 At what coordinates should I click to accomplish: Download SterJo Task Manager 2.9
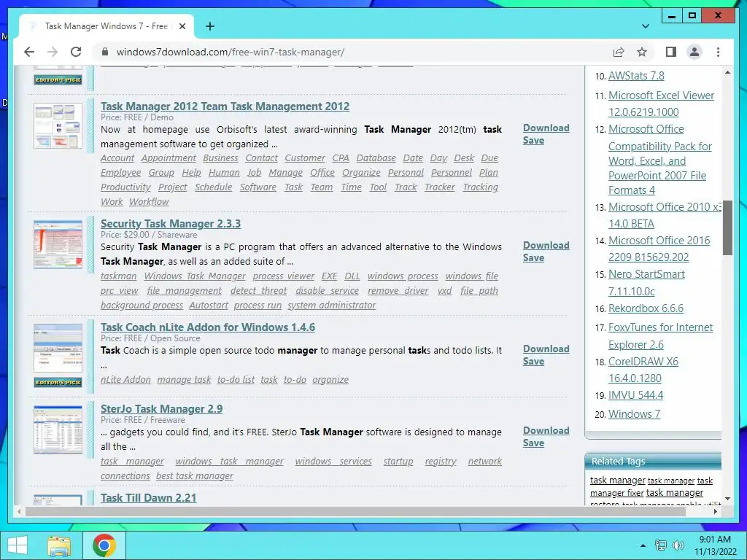546,430
